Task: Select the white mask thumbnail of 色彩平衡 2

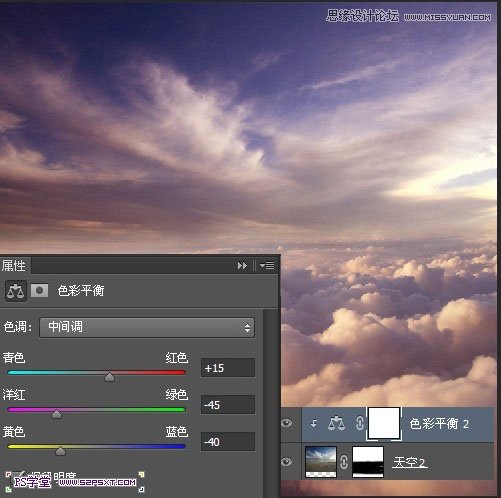Action: 384,423
